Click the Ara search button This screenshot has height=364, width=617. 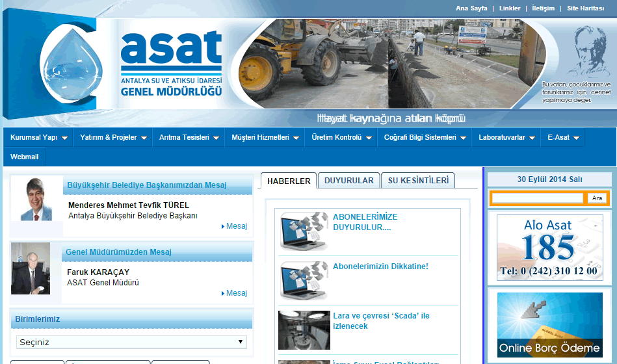pos(597,198)
